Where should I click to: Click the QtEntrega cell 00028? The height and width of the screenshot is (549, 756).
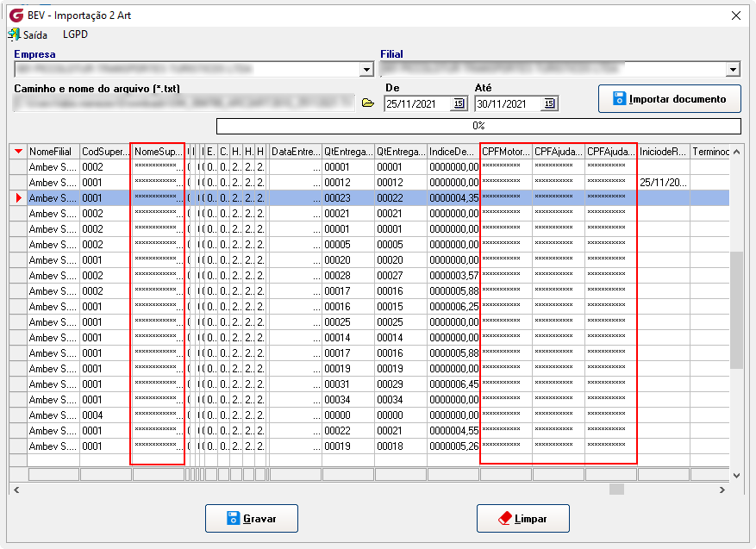click(x=348, y=276)
